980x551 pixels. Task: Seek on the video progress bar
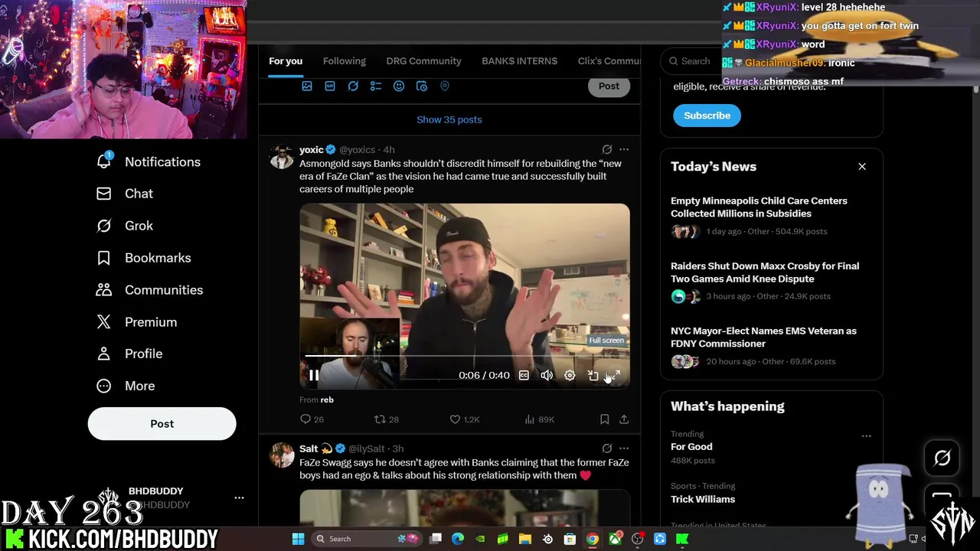[x=464, y=356]
